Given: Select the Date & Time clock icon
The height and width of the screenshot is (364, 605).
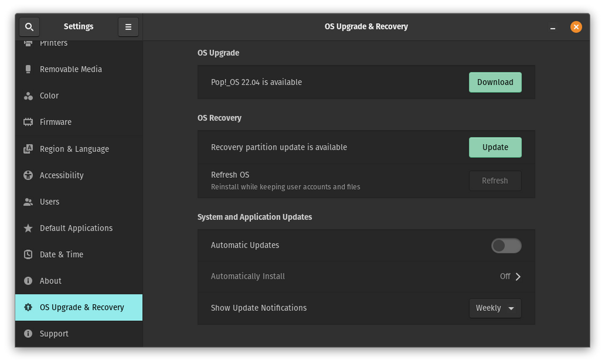Looking at the screenshot, I should 28,254.
